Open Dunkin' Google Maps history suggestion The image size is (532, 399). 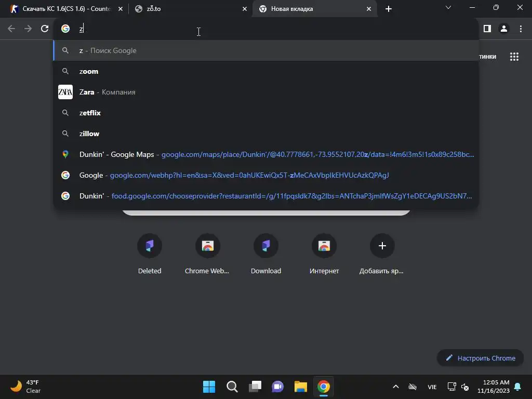click(x=266, y=154)
